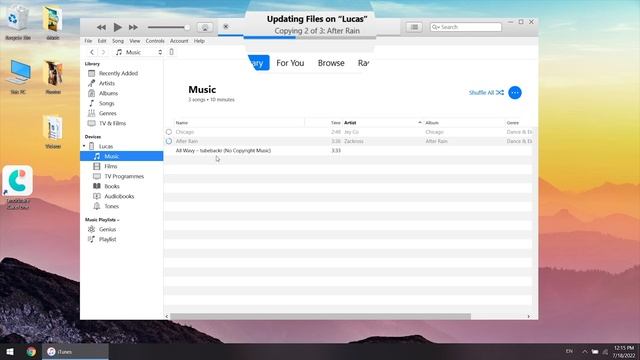The height and width of the screenshot is (360, 640).
Task: Collapse the Lucas device tree
Action: (84, 146)
